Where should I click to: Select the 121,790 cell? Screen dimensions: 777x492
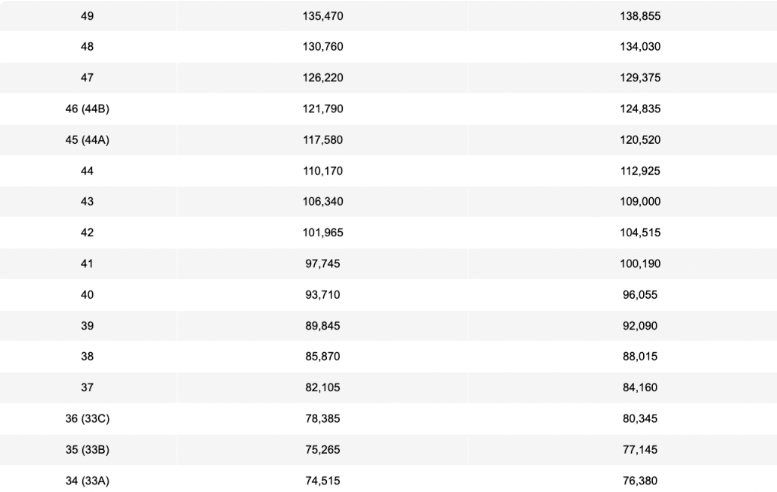point(323,109)
